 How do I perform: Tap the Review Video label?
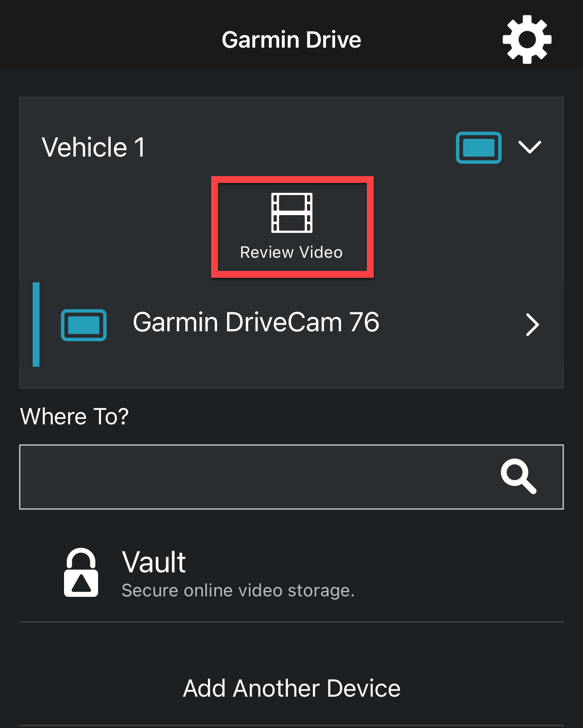291,252
